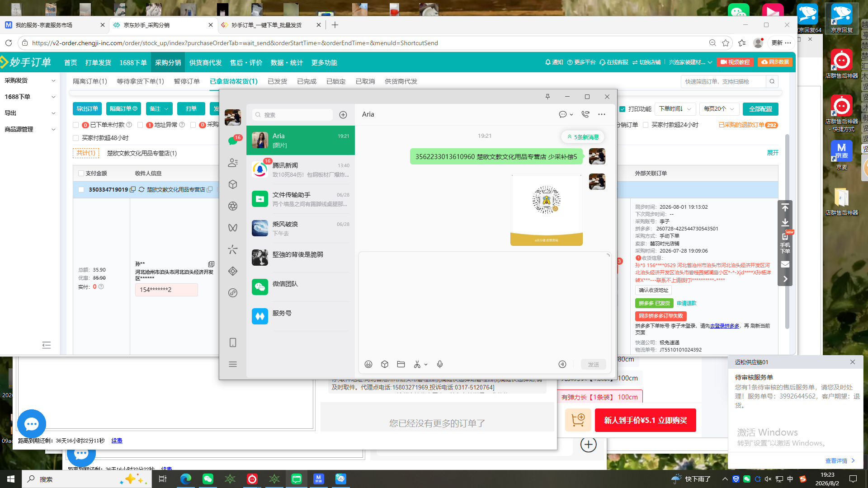
Task: Open the WeChat phone icon in sidebar
Action: [x=233, y=343]
